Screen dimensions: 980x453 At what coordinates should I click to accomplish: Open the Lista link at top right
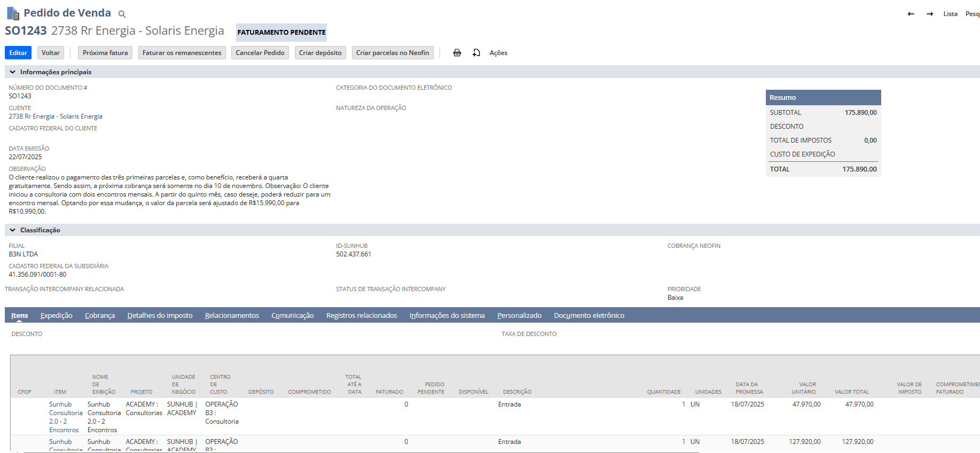pos(950,14)
